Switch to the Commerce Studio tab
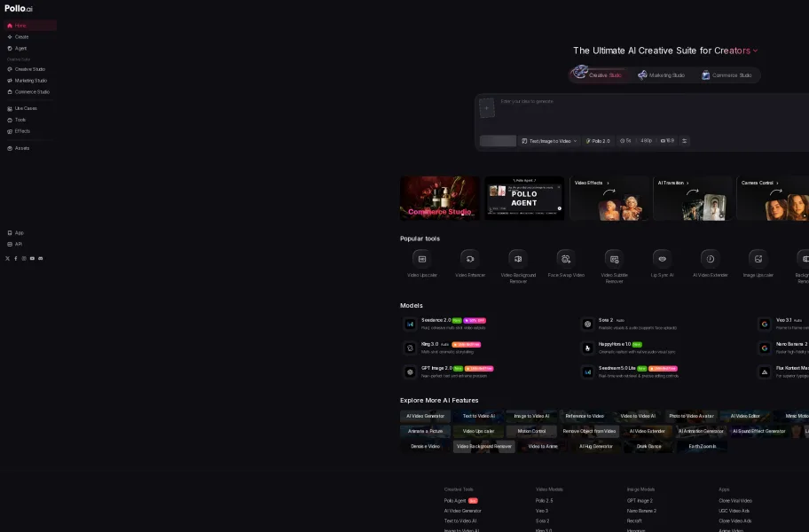The height and width of the screenshot is (532, 809). [x=727, y=75]
